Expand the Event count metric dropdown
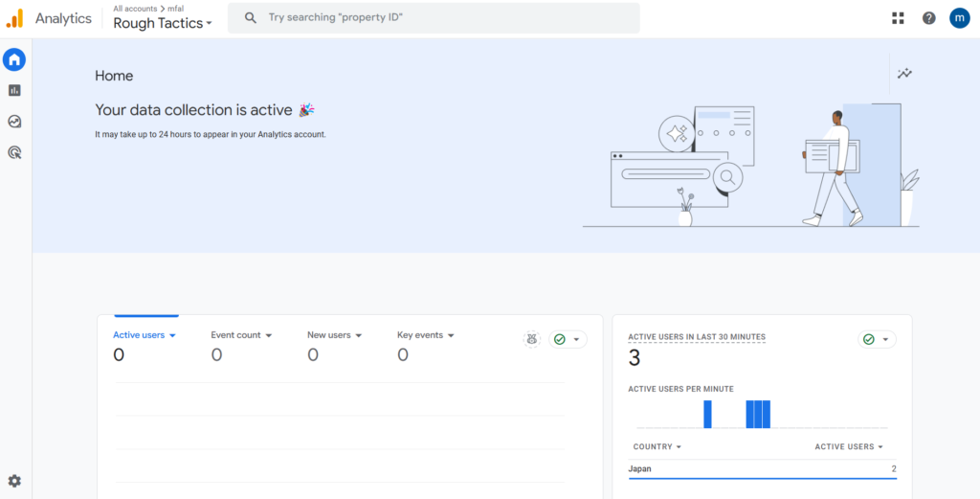The height and width of the screenshot is (499, 980). pyautogui.click(x=241, y=335)
